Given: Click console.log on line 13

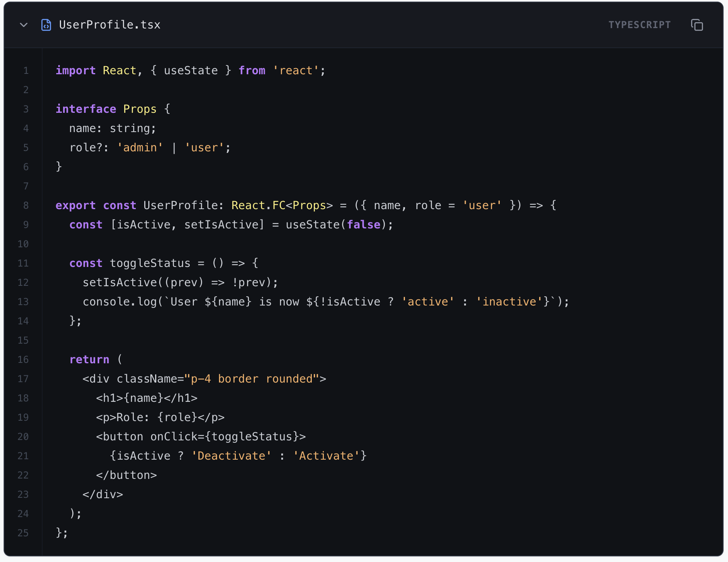Looking at the screenshot, I should [x=119, y=302].
